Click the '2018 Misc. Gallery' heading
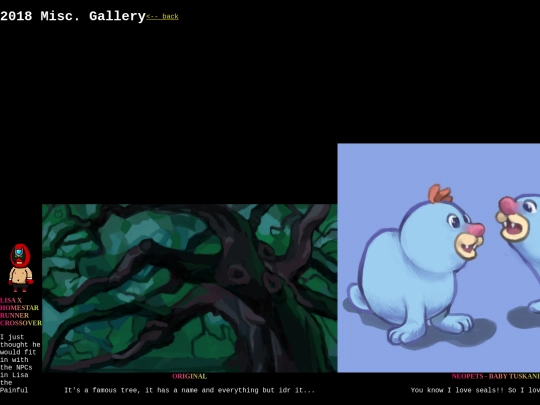Screen dimensions: 540x405 [73, 16]
